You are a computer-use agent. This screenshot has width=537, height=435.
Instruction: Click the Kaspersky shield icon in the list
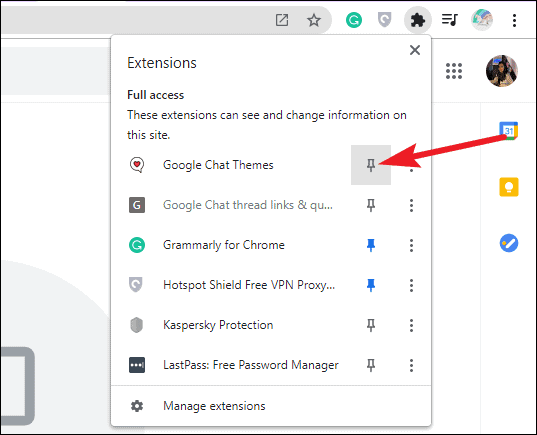[137, 325]
